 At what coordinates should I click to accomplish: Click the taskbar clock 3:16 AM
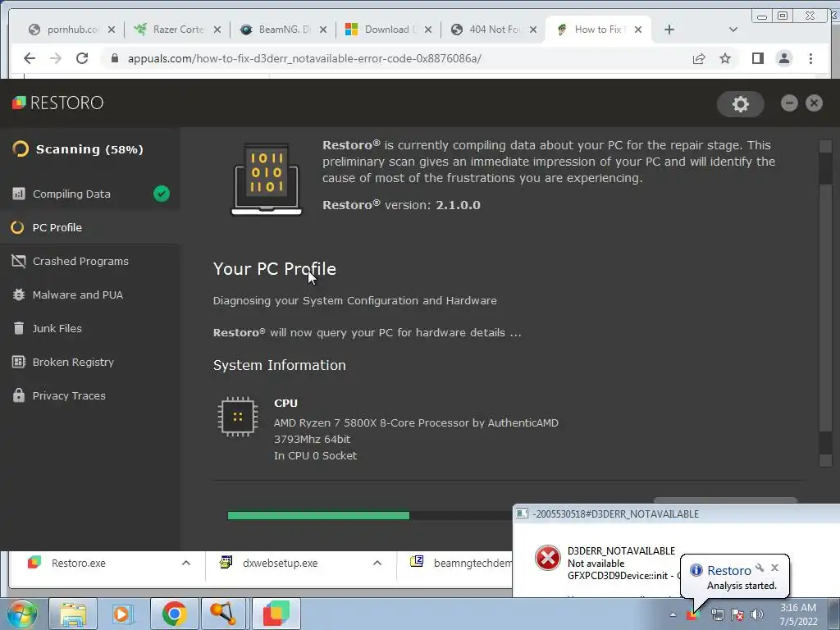[x=798, y=614]
